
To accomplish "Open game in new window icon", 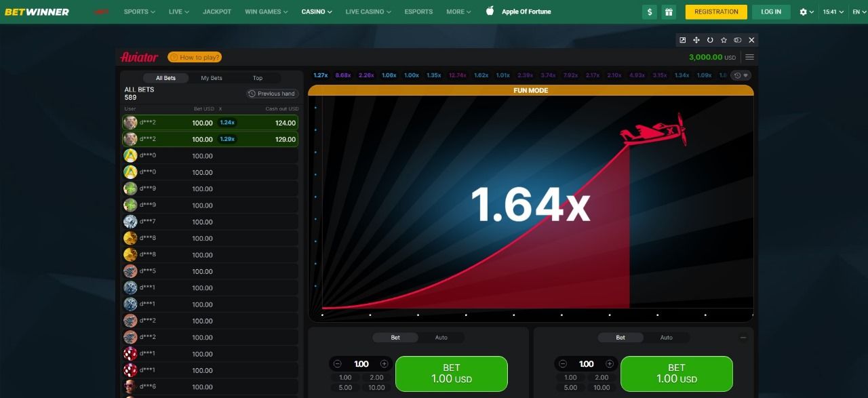I will (x=683, y=41).
